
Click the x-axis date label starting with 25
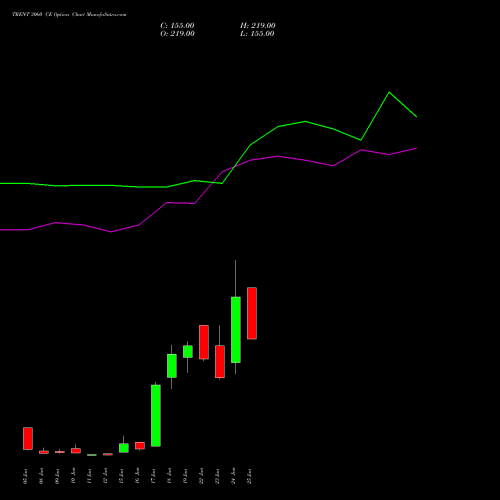250,476
